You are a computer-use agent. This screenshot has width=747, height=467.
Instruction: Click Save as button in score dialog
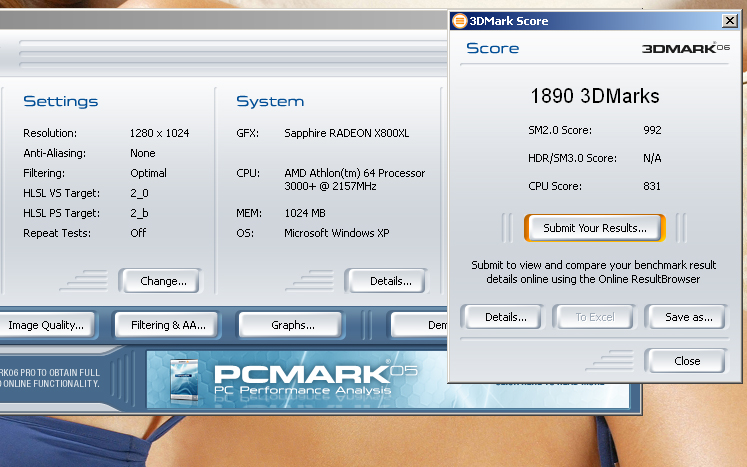pos(685,317)
